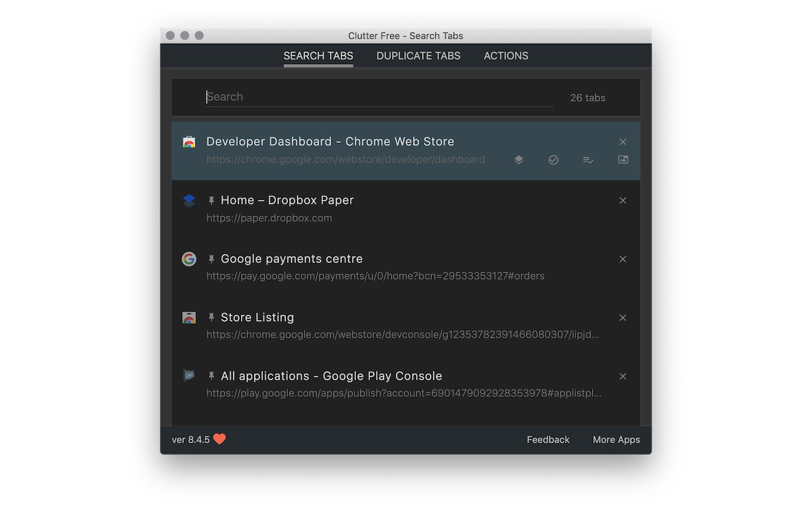Image resolution: width=812 pixels, height=508 pixels.
Task: Close the All applications Google Play Console tab
Action: tap(622, 376)
